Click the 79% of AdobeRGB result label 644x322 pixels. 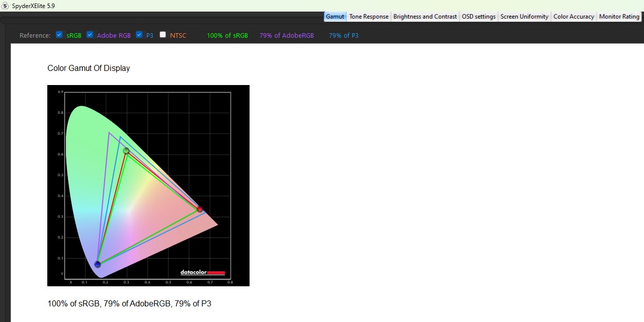coord(287,36)
